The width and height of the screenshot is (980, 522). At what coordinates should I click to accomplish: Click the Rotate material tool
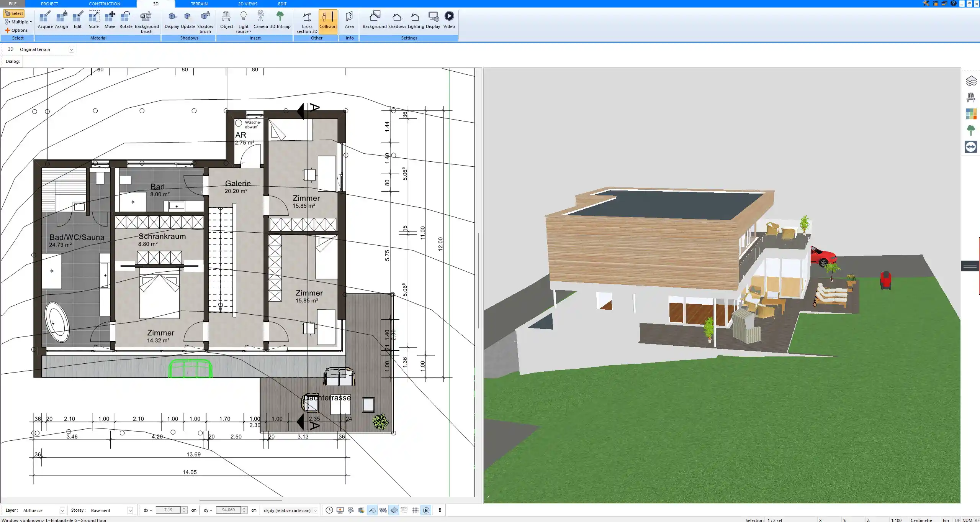coord(126,20)
